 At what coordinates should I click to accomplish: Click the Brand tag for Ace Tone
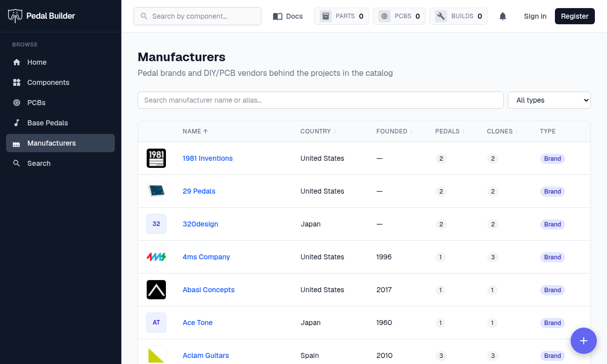click(552, 323)
